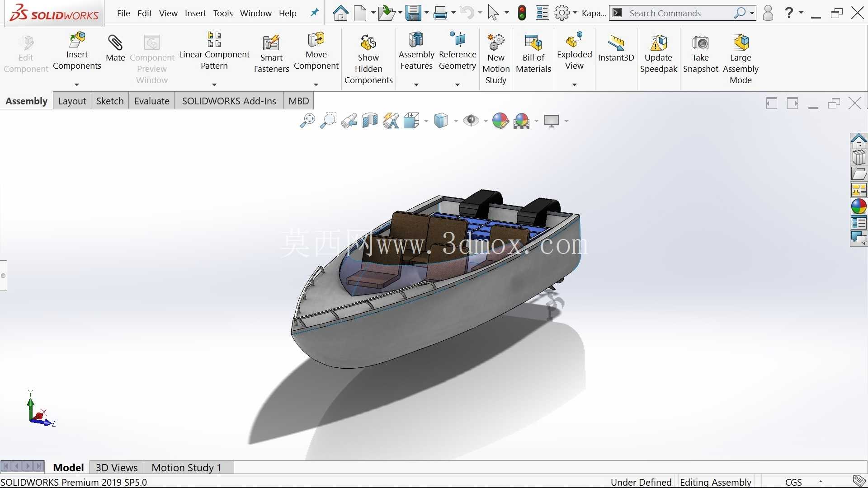Open Appearances color ball in task pane
868x488 pixels.
[x=859, y=206]
